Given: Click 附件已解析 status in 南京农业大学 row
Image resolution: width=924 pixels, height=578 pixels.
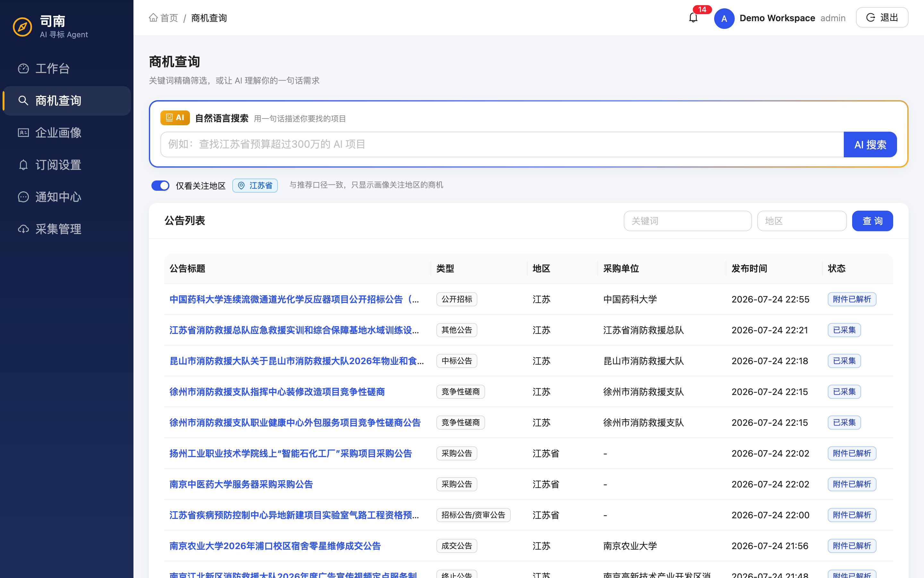Looking at the screenshot, I should [x=852, y=546].
